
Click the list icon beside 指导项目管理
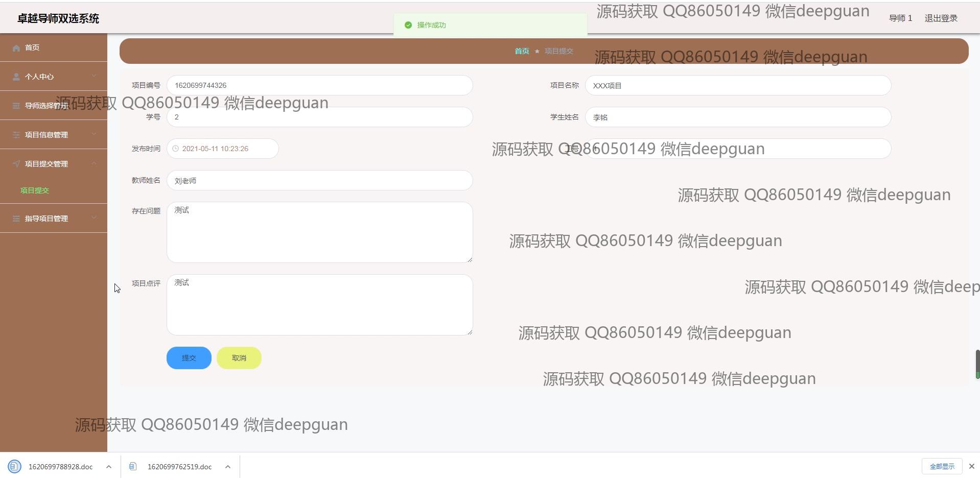coord(16,219)
